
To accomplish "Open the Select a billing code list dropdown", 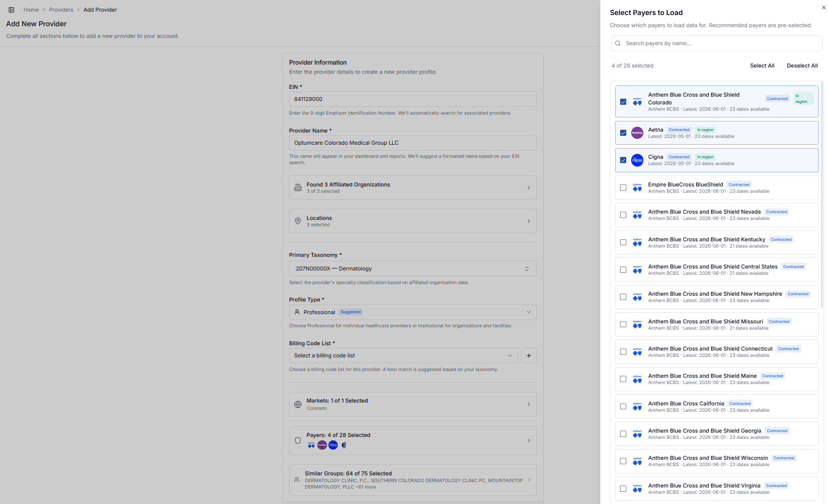I will point(403,355).
